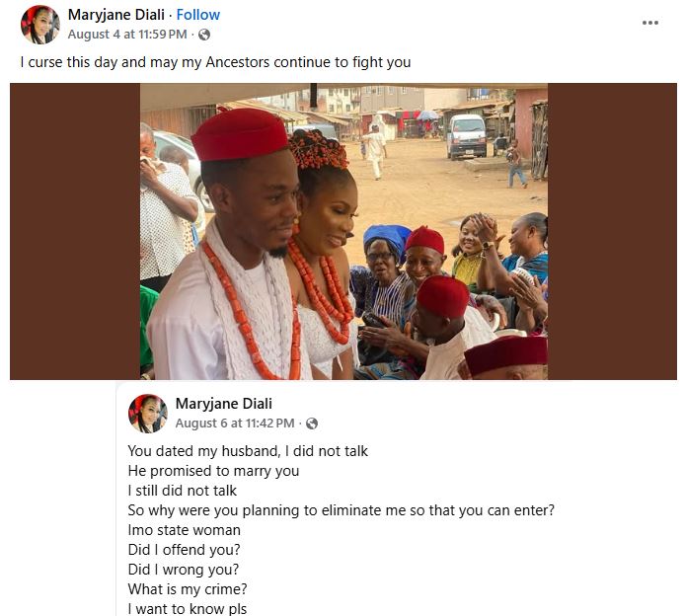Click the caption "I curse this day"
This screenshot has width=684, height=616.
click(x=215, y=62)
